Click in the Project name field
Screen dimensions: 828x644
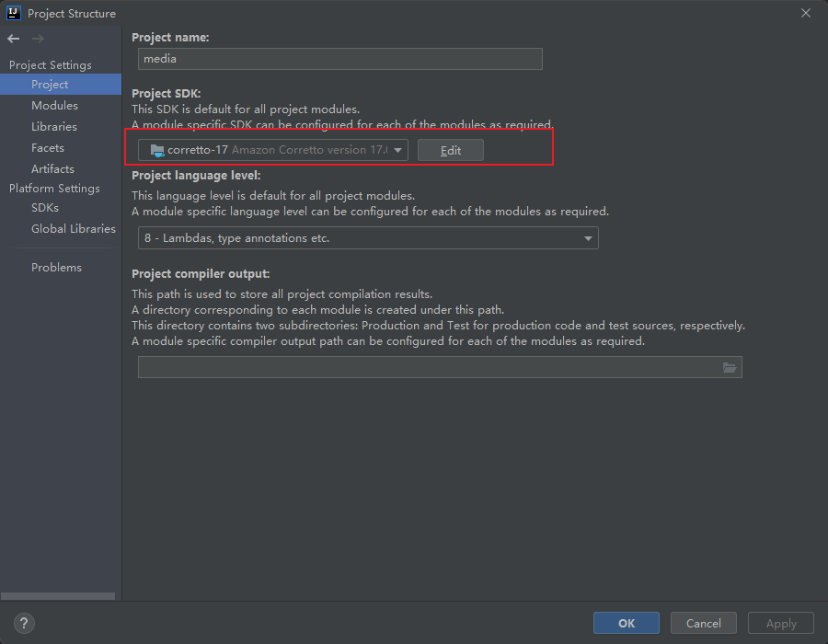coord(340,59)
